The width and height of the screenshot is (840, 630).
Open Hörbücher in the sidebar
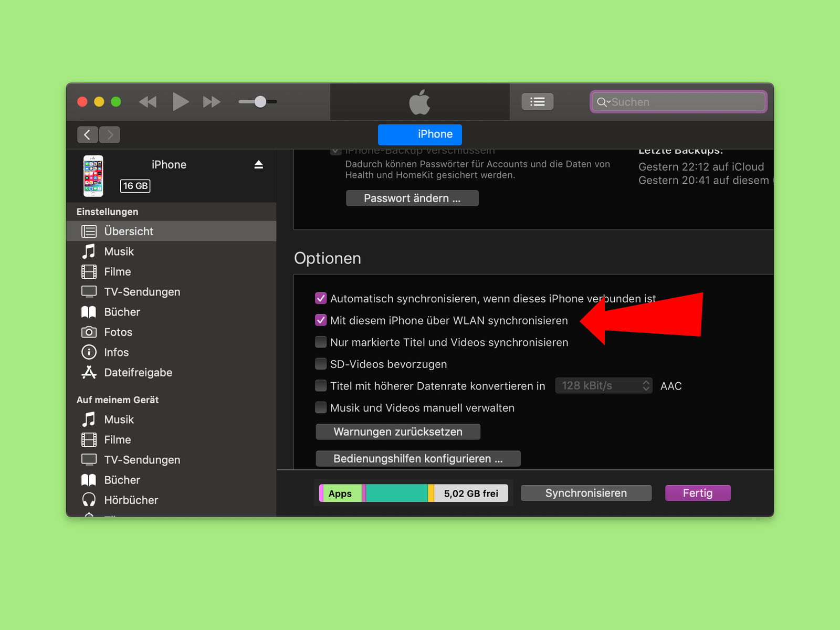tap(171, 500)
